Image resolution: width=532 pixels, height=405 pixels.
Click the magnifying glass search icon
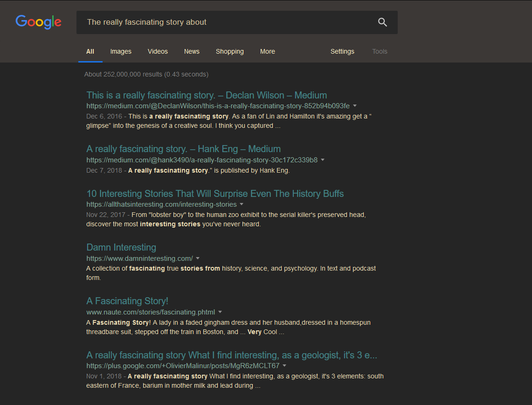382,22
